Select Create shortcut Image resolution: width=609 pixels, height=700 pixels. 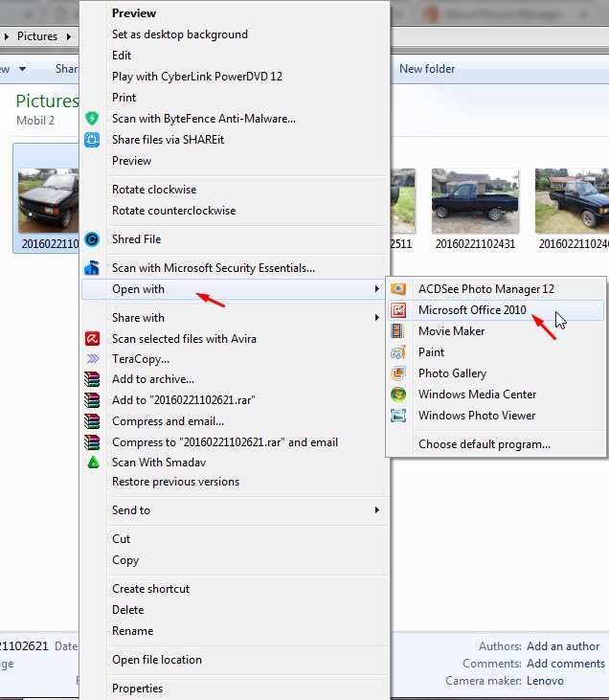(151, 589)
